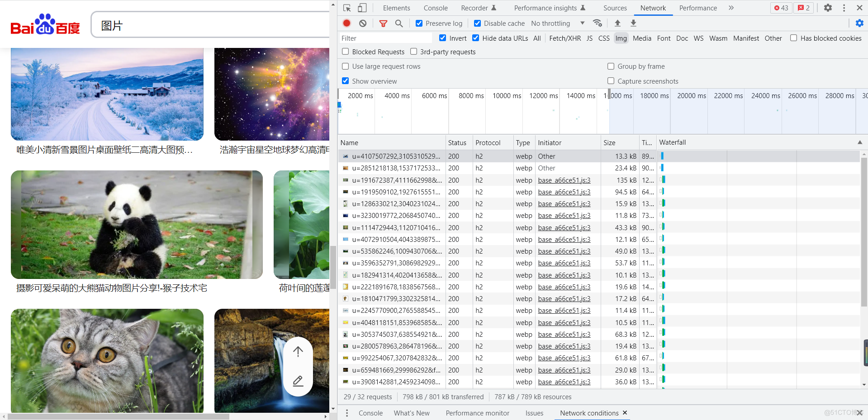Click the Baidu image search box
The image size is (868, 420).
211,25
